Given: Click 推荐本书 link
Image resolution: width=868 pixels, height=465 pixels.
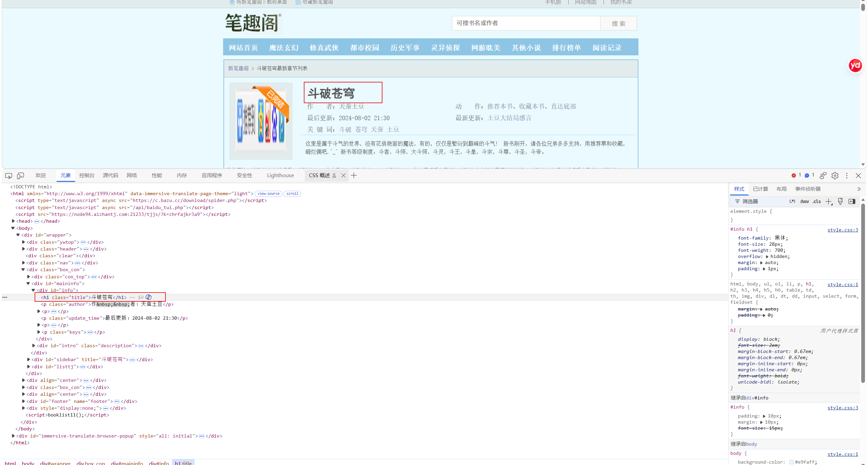Looking at the screenshot, I should (500, 106).
